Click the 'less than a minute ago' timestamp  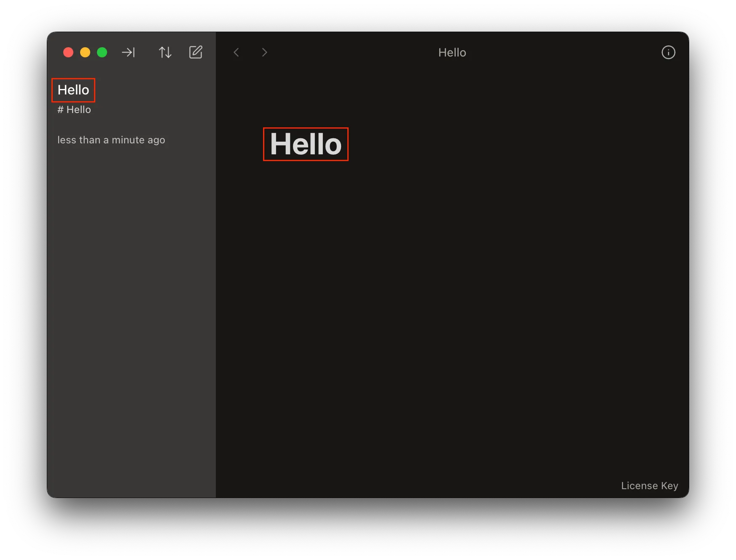111,140
